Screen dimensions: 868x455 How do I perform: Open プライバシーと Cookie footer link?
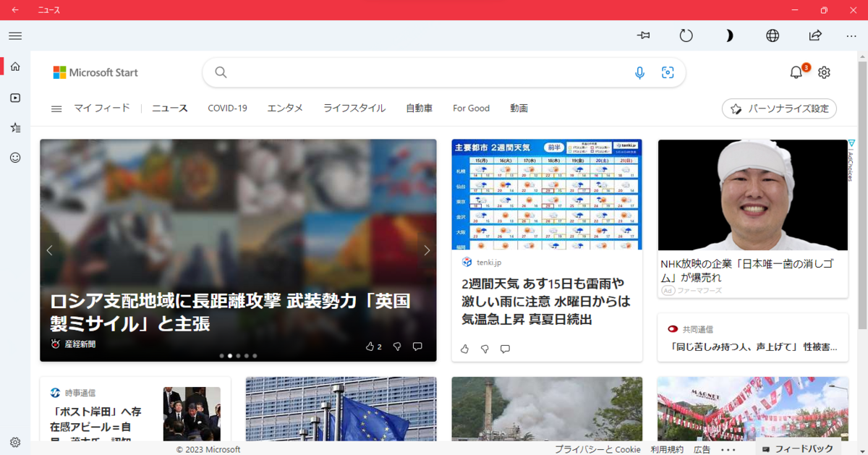[x=597, y=449]
